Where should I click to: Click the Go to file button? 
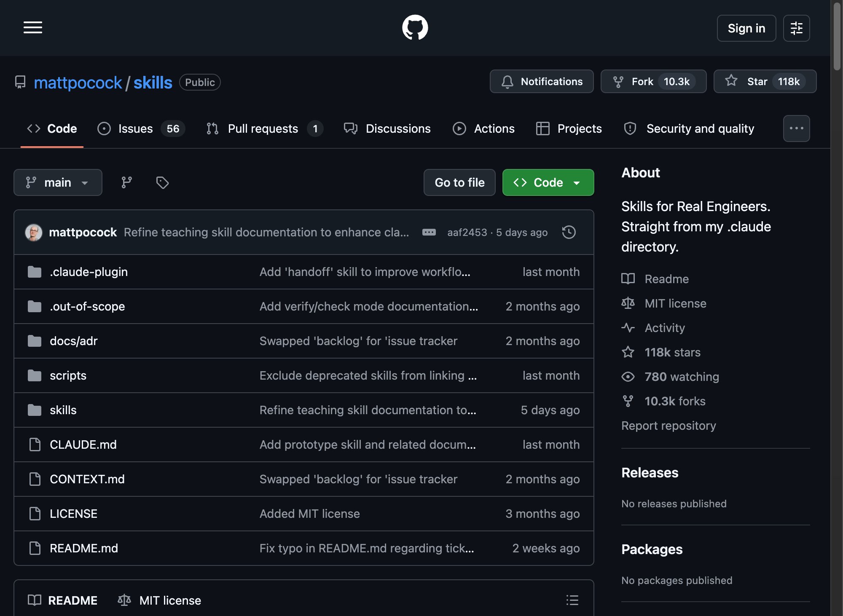click(459, 182)
